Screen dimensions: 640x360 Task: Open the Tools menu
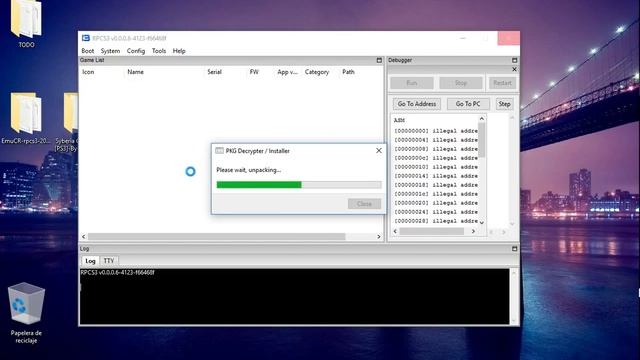pos(159,51)
